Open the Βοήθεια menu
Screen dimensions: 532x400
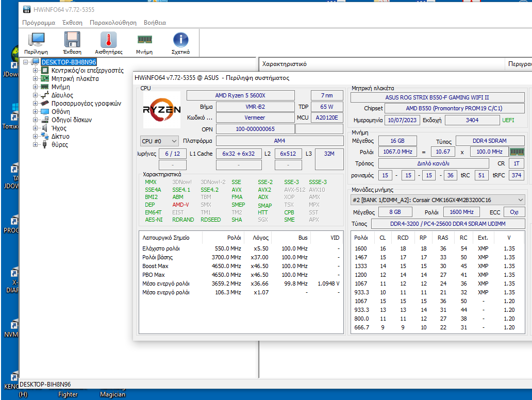(155, 23)
